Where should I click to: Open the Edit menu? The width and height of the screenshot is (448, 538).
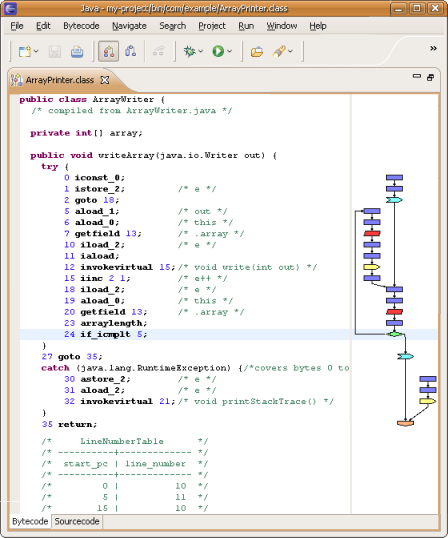(x=43, y=26)
